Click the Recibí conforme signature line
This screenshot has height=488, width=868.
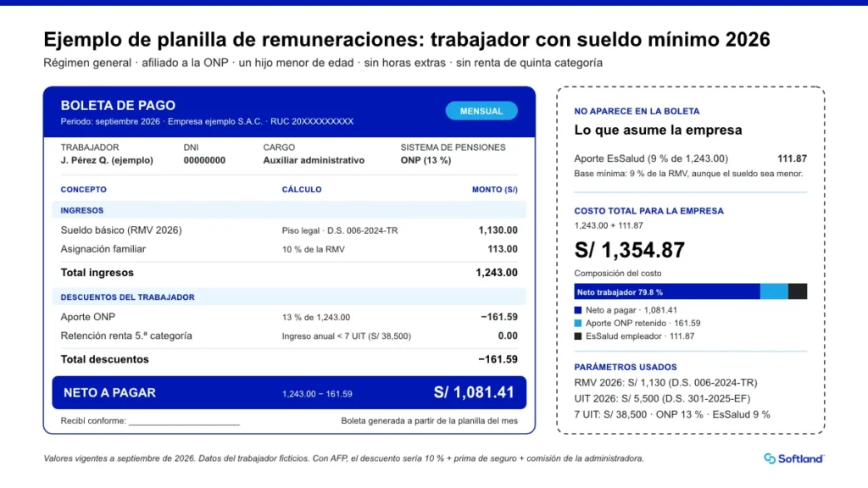click(184, 424)
